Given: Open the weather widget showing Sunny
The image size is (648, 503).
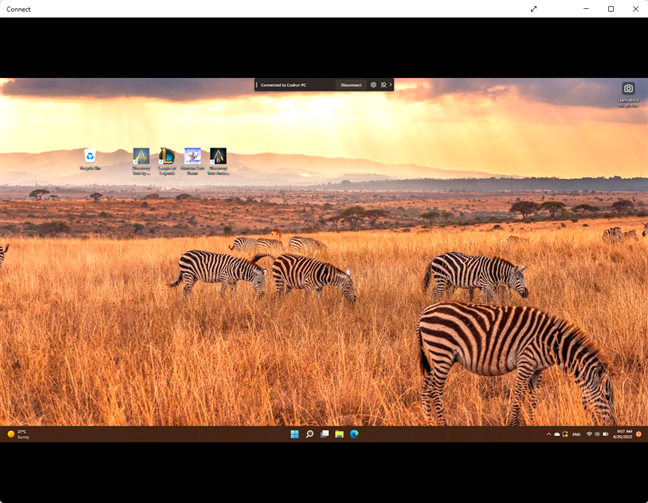Looking at the screenshot, I should [x=18, y=434].
